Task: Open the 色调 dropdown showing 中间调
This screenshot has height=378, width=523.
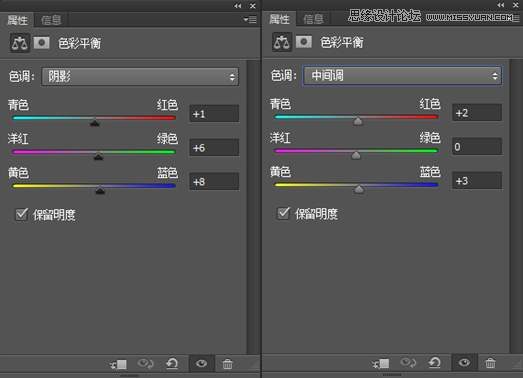Action: click(402, 76)
